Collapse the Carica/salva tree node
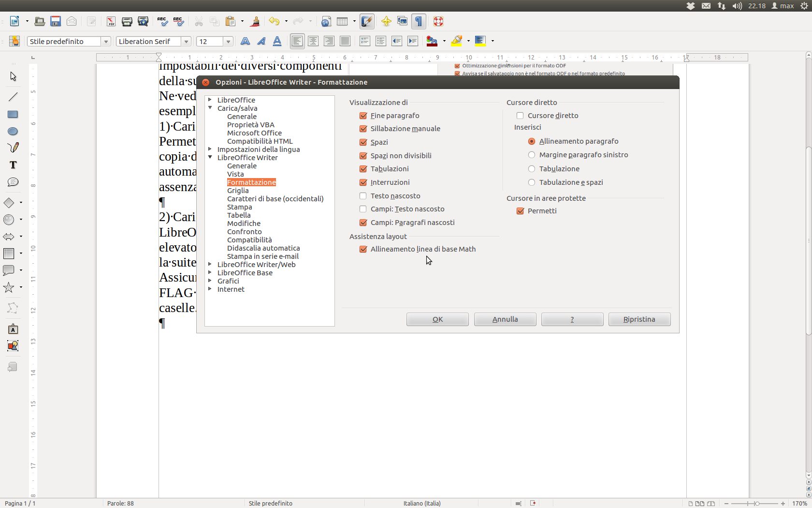This screenshot has height=508, width=812. pos(210,108)
